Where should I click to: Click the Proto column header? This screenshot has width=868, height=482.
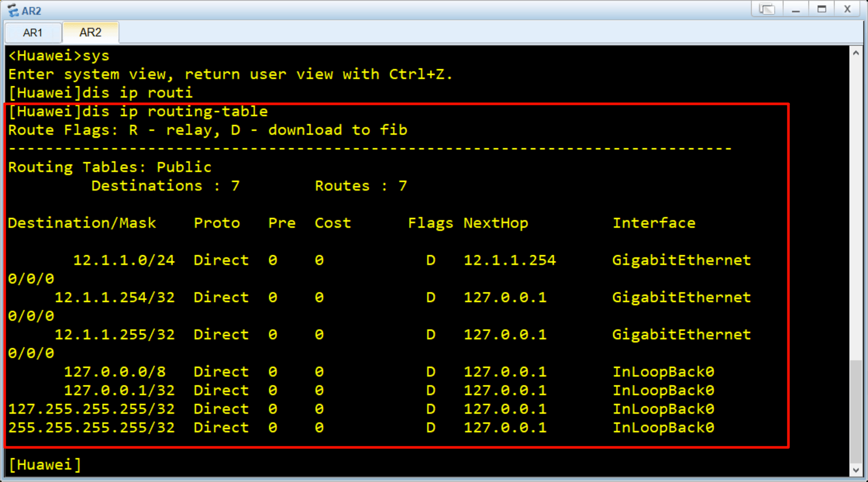[217, 223]
